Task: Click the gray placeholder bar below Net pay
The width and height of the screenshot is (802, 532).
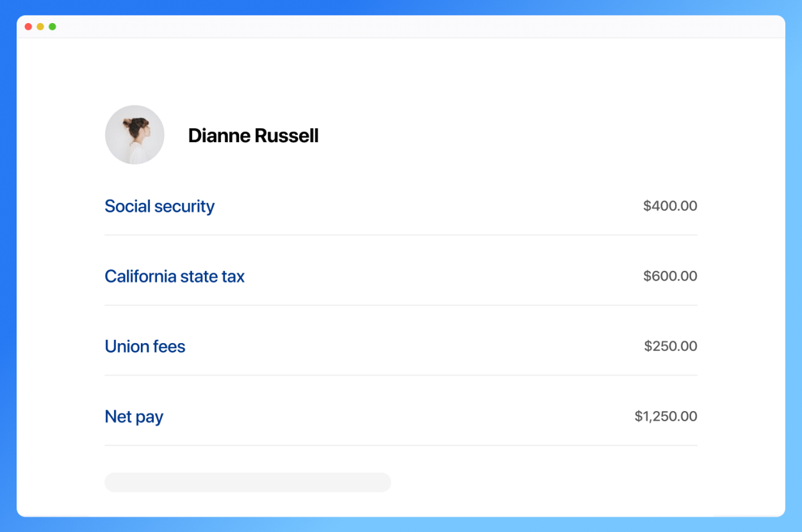Action: click(247, 483)
